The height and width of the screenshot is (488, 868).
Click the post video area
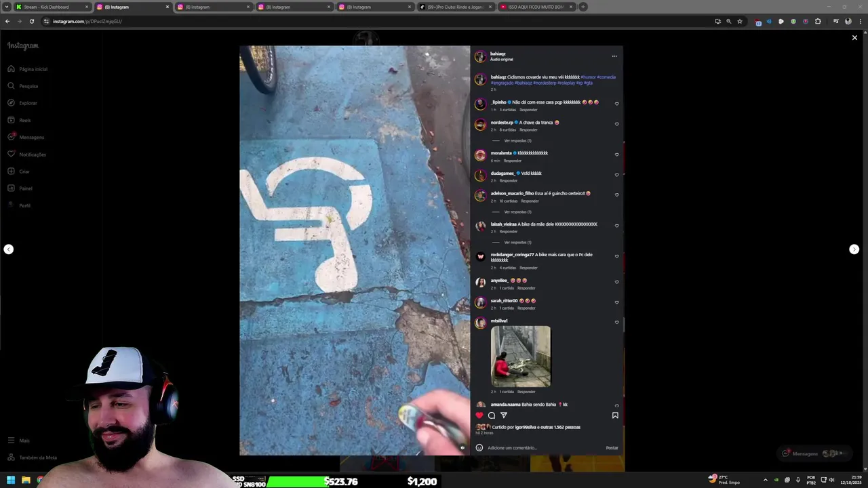[x=355, y=251]
